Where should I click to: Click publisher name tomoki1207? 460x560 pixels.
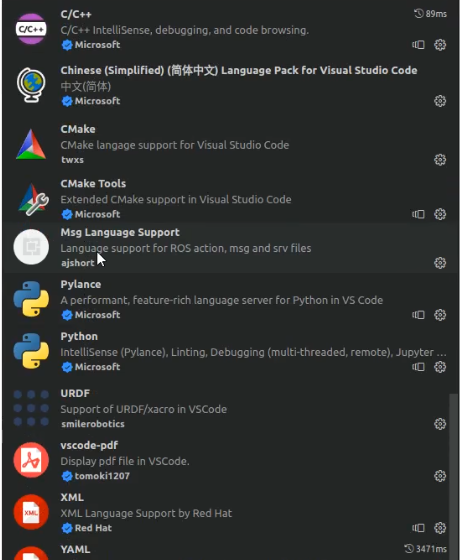[102, 476]
